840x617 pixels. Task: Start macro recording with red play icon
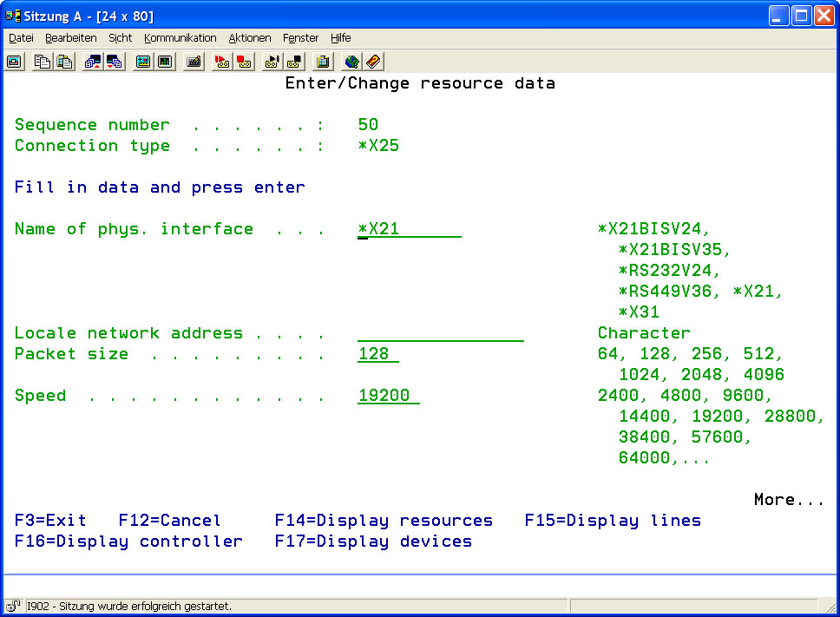(222, 62)
